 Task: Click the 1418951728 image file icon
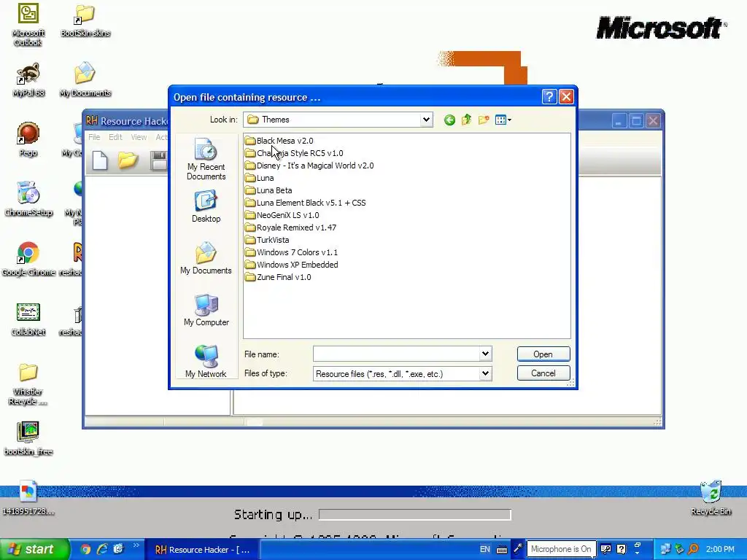click(28, 498)
